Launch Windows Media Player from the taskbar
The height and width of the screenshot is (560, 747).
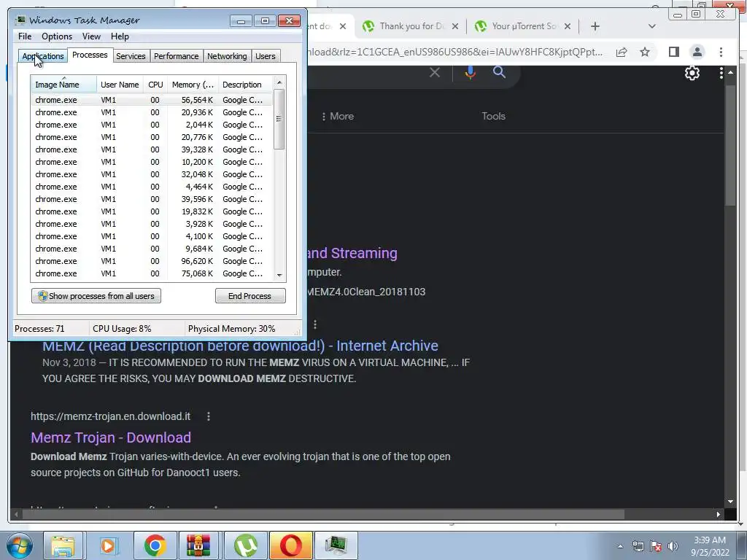109,545
